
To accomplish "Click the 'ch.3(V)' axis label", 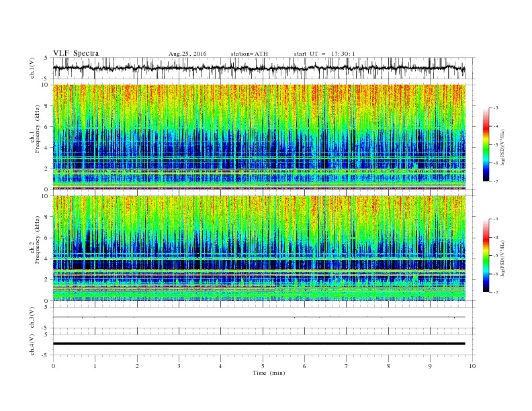I will [x=32, y=318].
